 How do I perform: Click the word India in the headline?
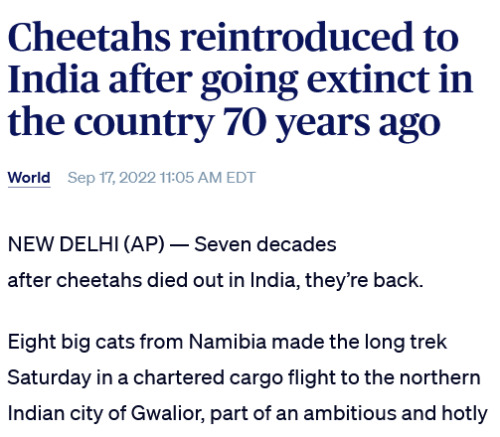point(54,79)
